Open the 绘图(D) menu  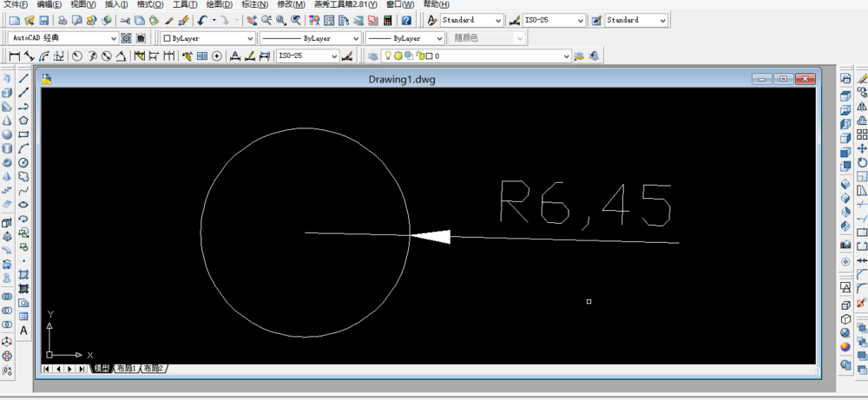(x=220, y=4)
